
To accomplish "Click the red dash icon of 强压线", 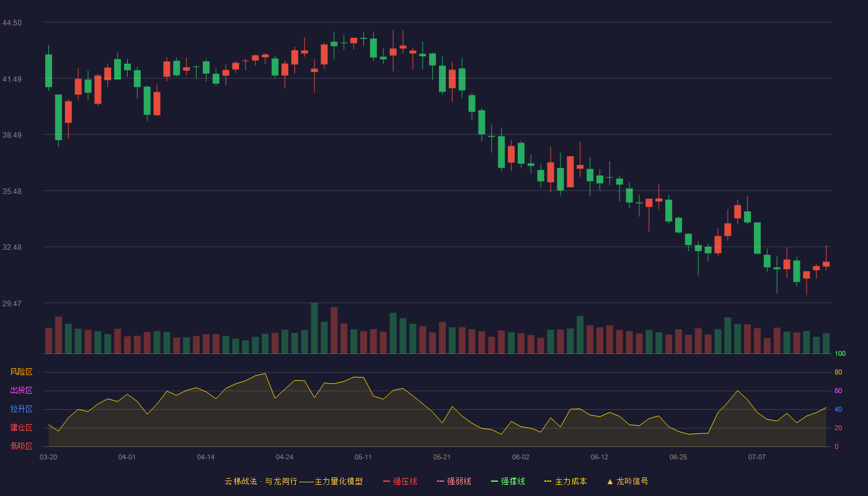I will point(387,481).
